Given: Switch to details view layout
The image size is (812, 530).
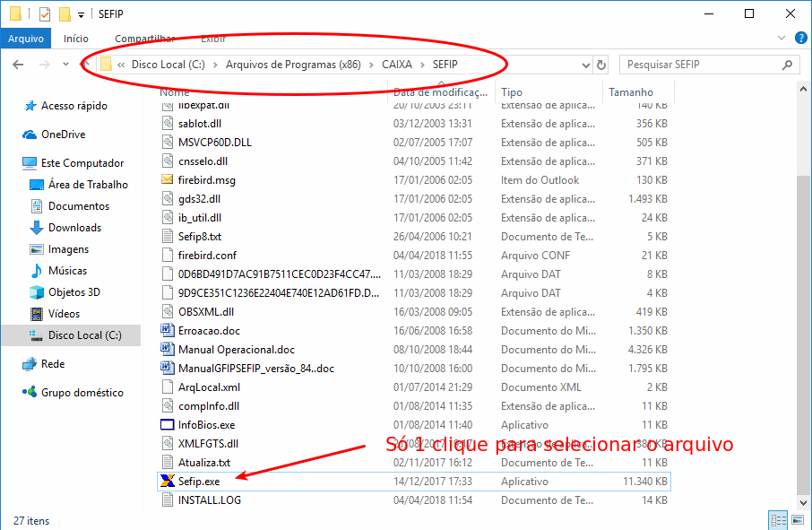Looking at the screenshot, I should coord(778,519).
